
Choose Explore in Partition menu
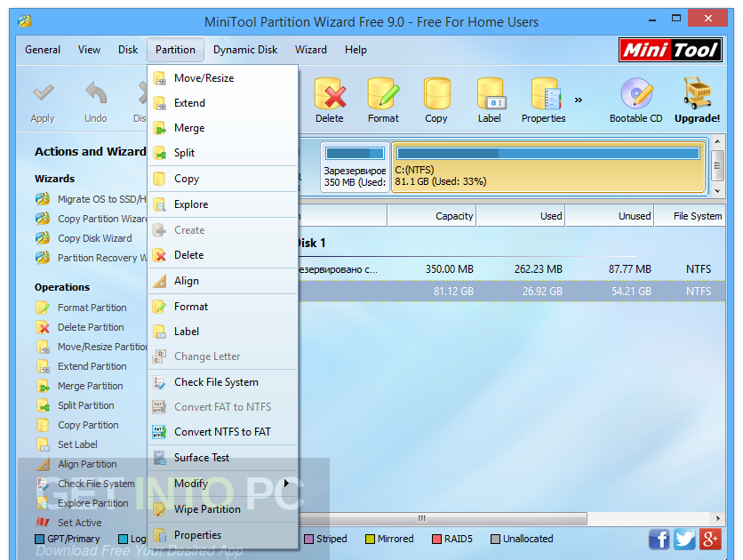(223, 204)
